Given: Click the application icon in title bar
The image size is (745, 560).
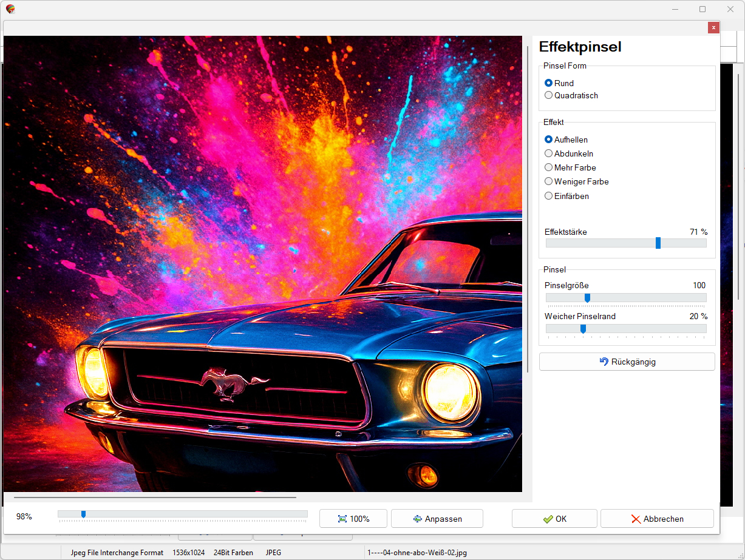Looking at the screenshot, I should pos(10,9).
